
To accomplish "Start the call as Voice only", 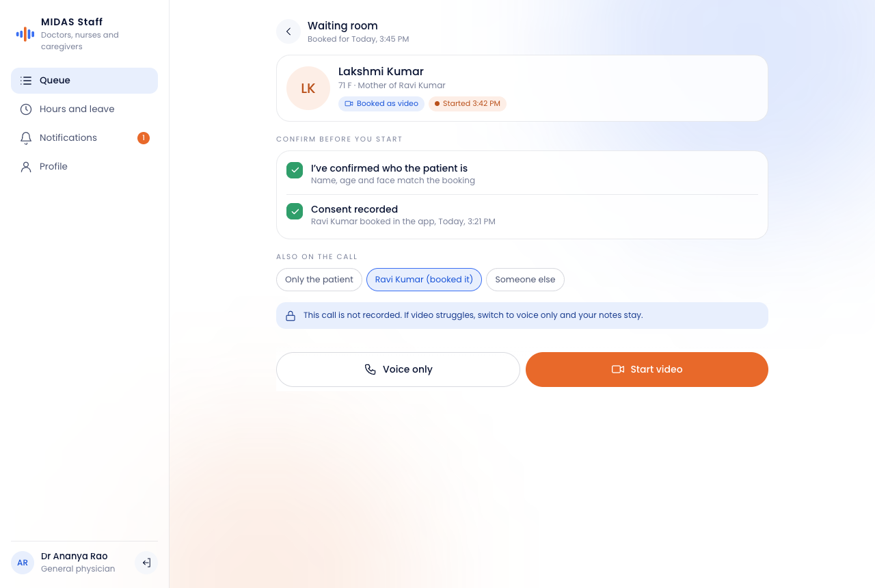I will (398, 369).
